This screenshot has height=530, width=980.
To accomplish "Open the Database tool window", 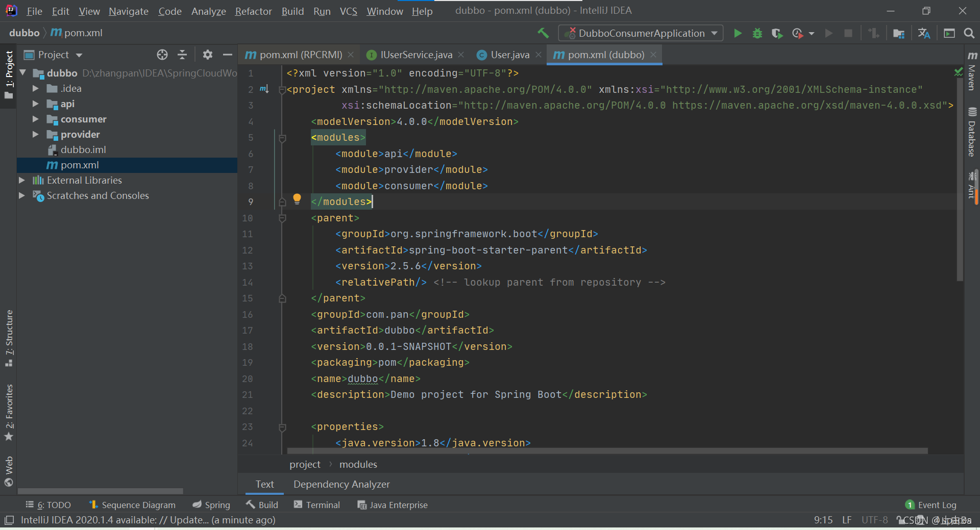I will (x=972, y=132).
